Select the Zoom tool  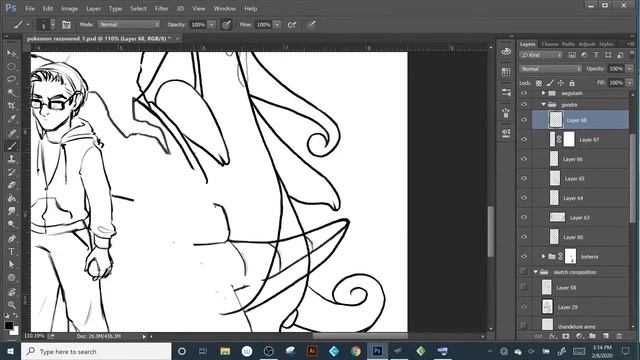click(11, 305)
